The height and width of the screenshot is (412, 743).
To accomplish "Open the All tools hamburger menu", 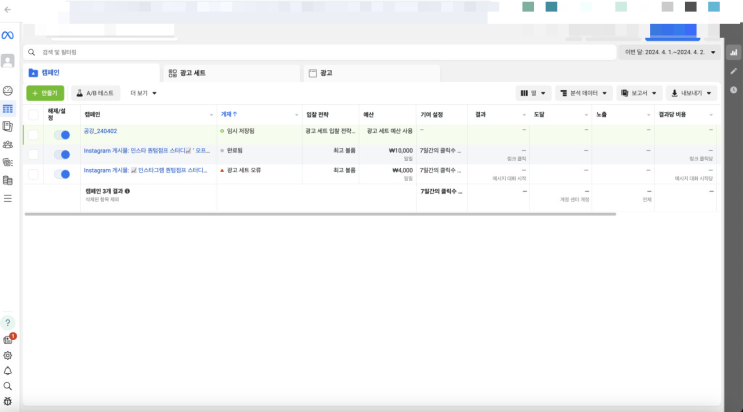I will pyautogui.click(x=8, y=199).
